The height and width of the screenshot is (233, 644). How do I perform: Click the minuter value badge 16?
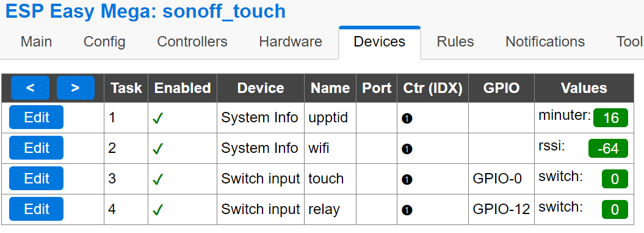point(611,118)
